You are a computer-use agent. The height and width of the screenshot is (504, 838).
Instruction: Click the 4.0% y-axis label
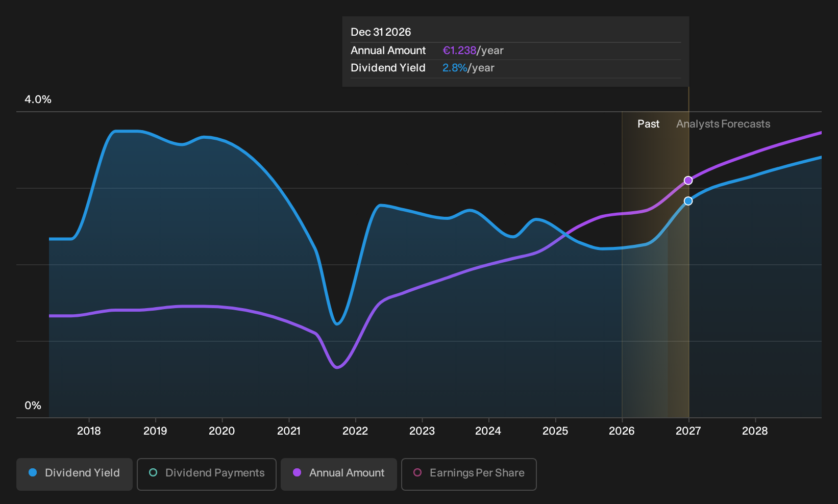pos(38,99)
